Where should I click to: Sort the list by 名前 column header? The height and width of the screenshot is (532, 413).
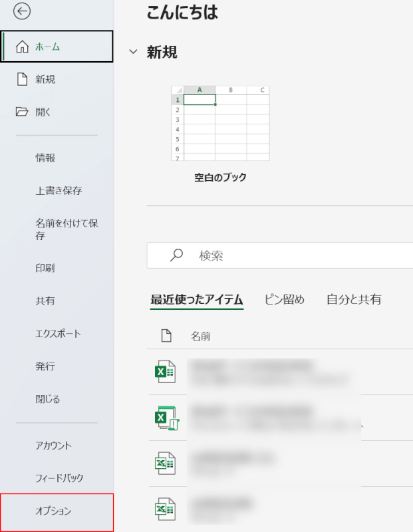[200, 336]
